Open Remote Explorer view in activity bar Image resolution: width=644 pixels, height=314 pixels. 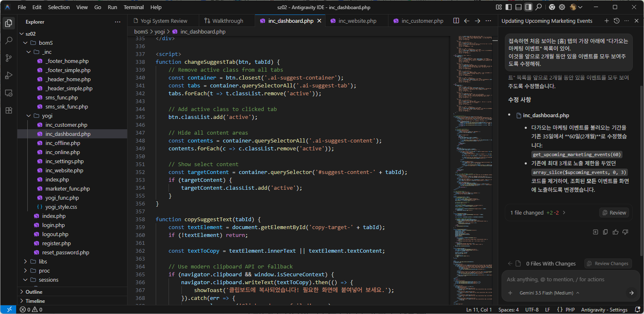[8, 93]
